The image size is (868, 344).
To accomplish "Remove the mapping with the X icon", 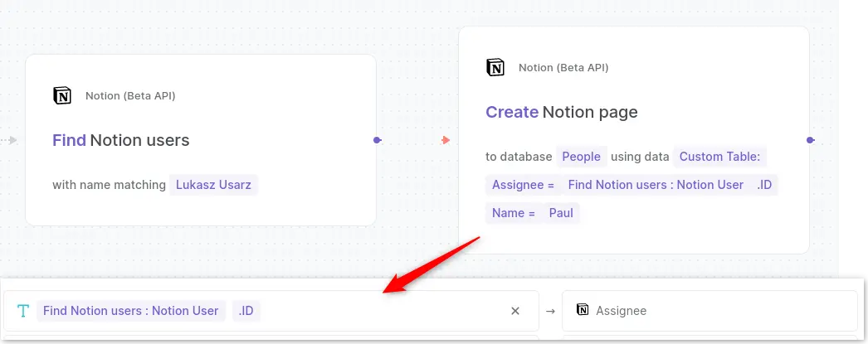I will tap(515, 312).
